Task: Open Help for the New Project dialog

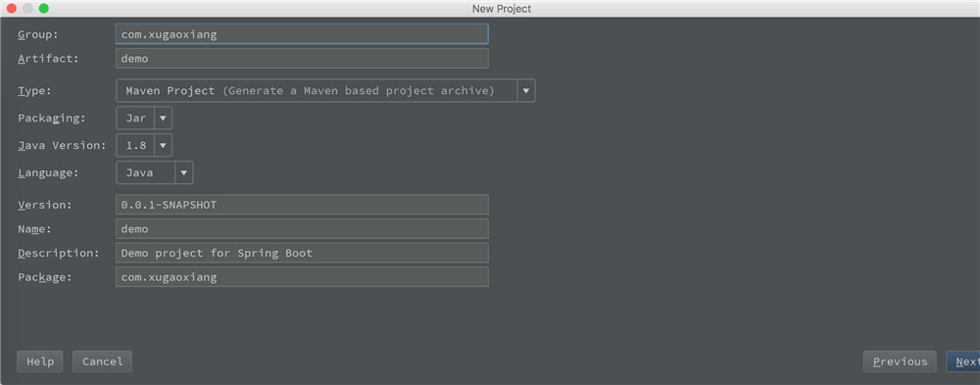Action: 40,361
